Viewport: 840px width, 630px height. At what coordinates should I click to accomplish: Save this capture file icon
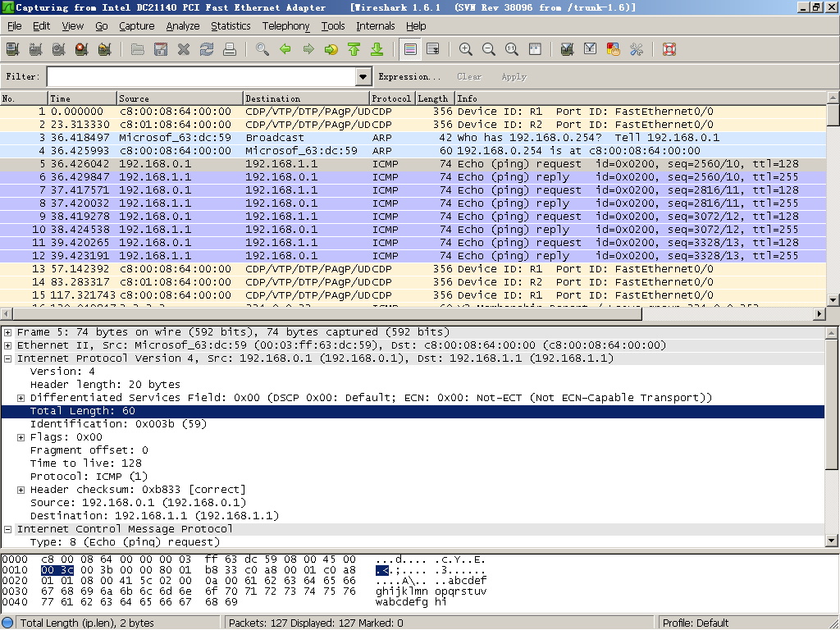coord(161,50)
